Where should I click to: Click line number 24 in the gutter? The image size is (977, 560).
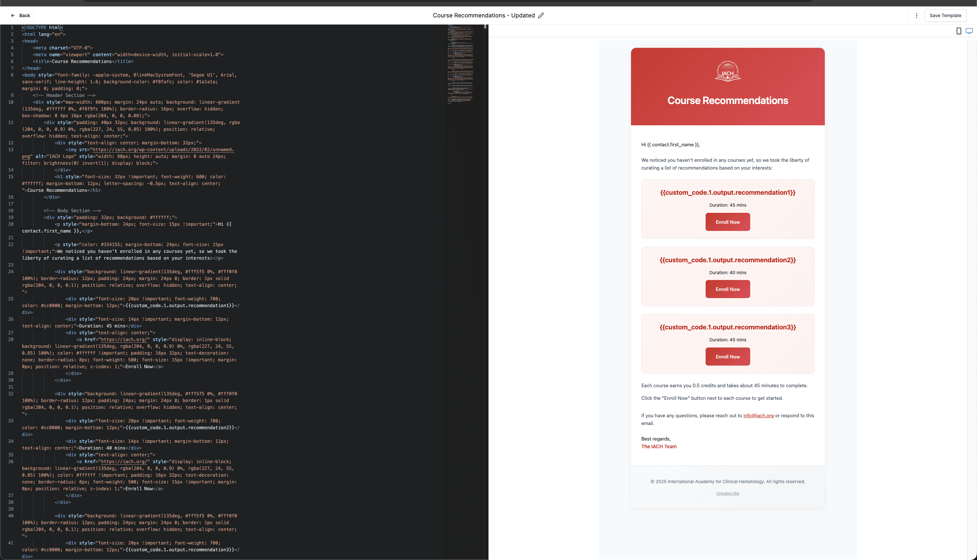(11, 272)
